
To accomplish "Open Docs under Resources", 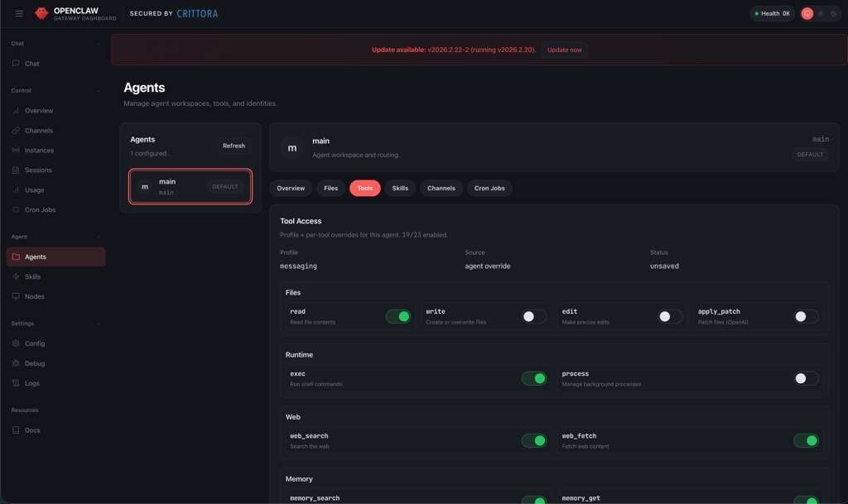I will pos(32,430).
